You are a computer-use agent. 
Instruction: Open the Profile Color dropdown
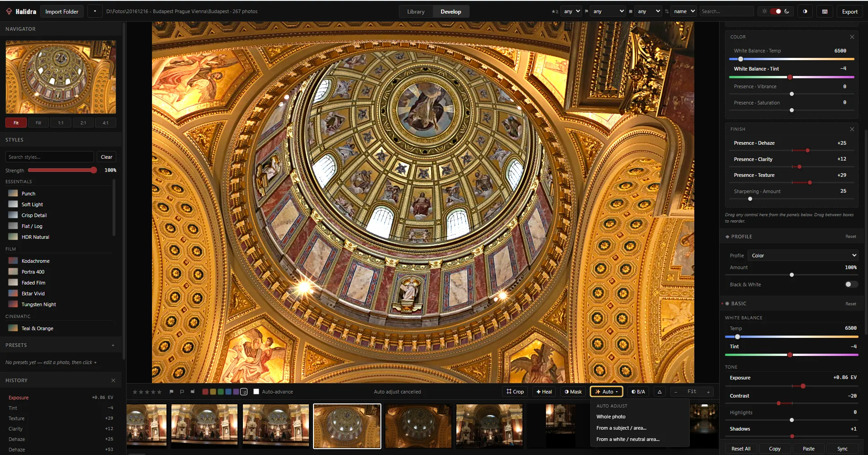[x=803, y=256]
